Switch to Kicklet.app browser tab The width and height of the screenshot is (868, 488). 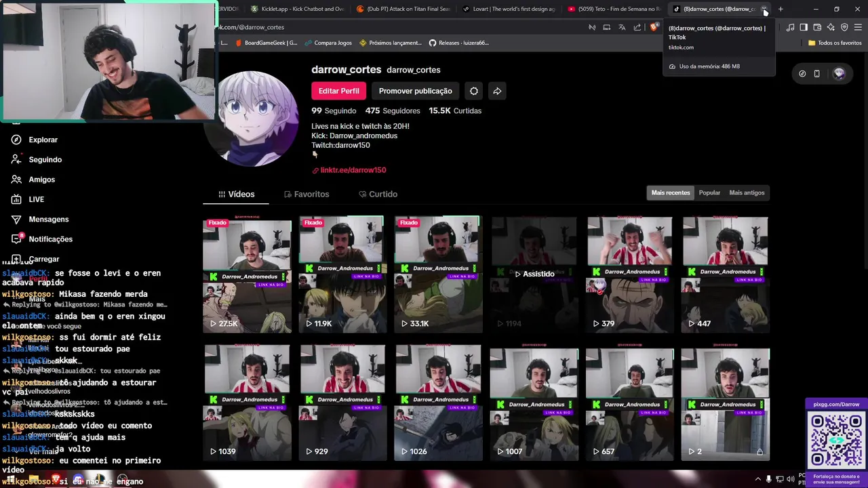coord(297,9)
